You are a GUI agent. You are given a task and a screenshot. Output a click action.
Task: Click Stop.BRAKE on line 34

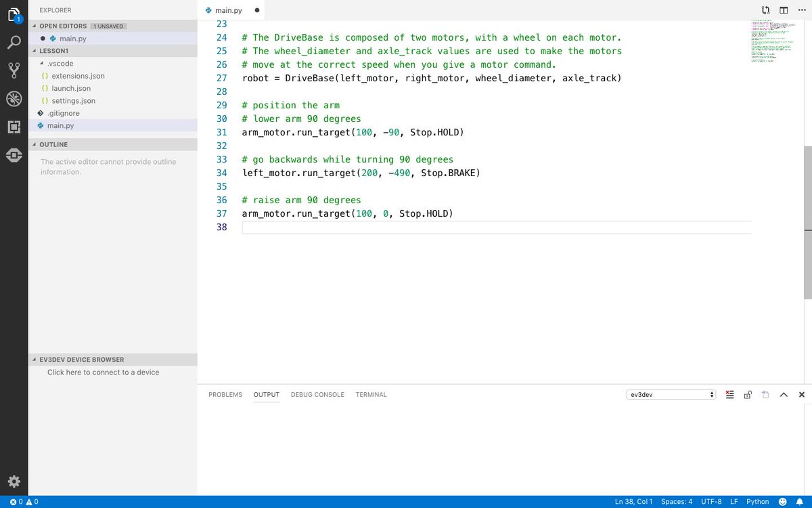pyautogui.click(x=447, y=173)
